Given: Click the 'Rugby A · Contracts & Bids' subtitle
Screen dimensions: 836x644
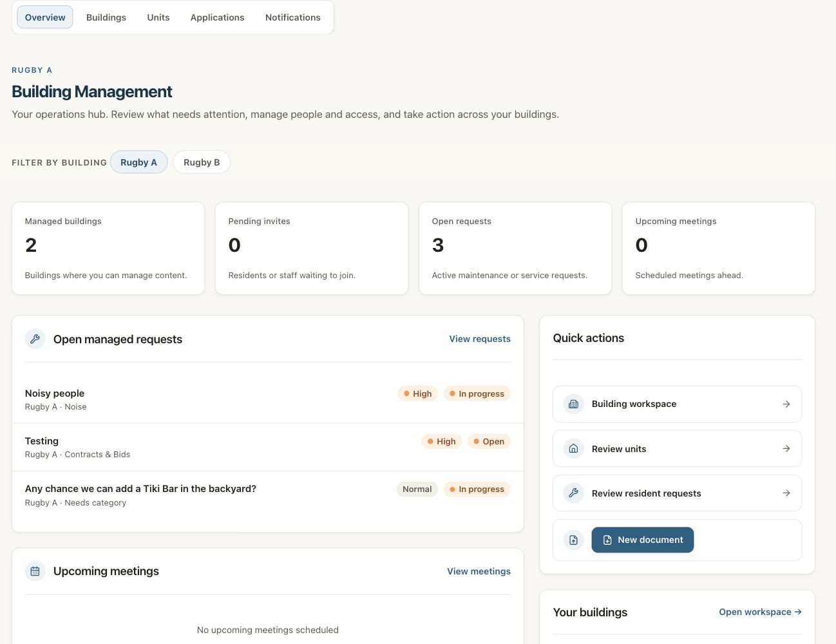Looking at the screenshot, I should click(x=78, y=455).
